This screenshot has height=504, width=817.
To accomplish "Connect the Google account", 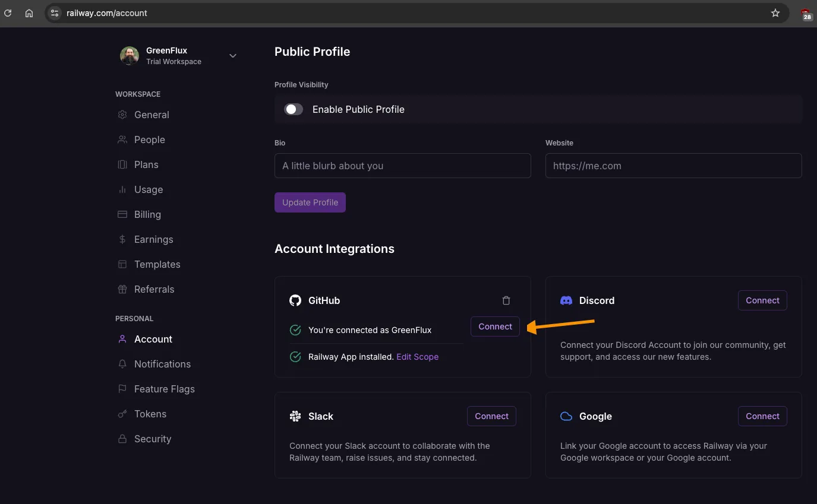I will coord(762,416).
